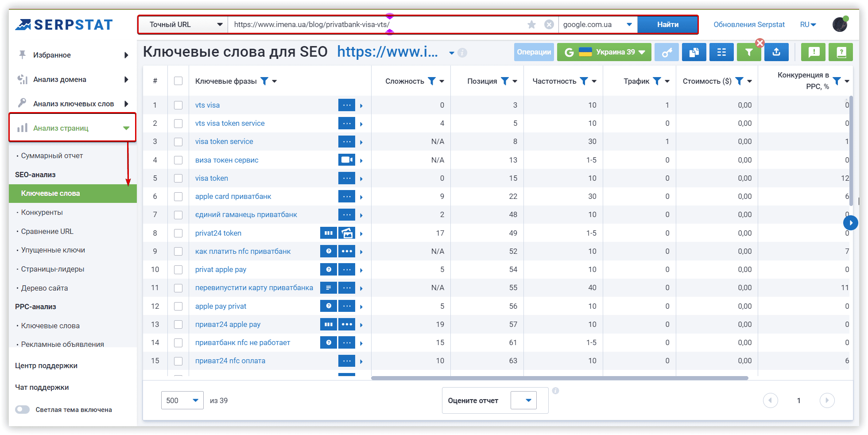
Task: Check the box for 'vts visa' row
Action: [178, 105]
